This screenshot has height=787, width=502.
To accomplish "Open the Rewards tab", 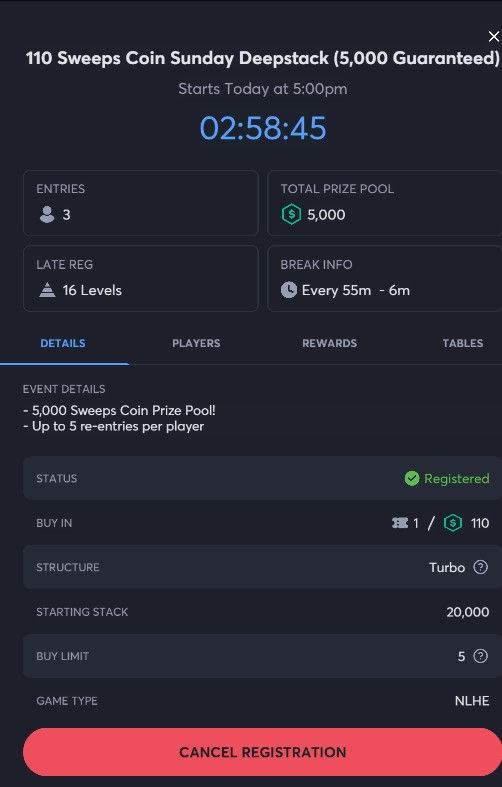I will point(329,343).
